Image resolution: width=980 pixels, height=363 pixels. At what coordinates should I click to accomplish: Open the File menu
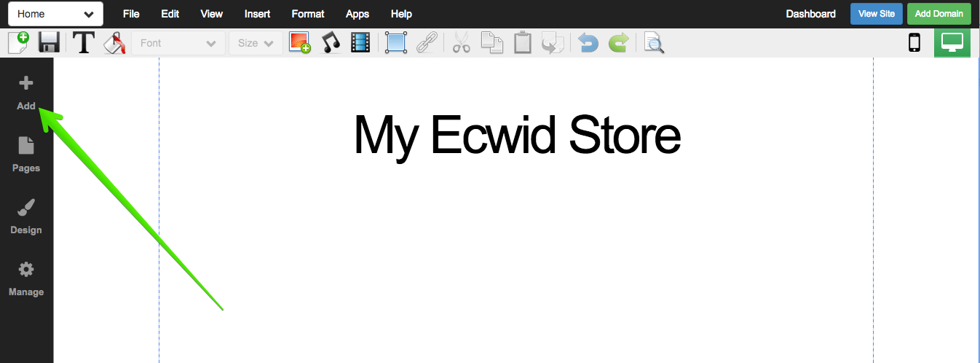click(131, 14)
